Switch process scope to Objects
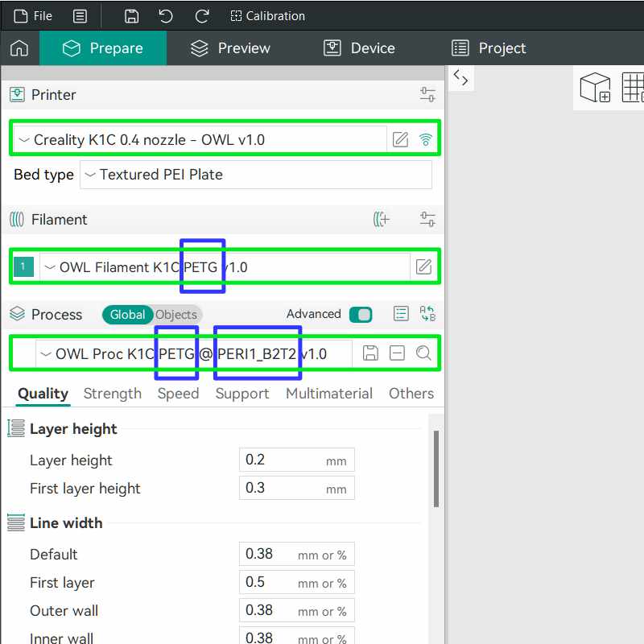 pyautogui.click(x=176, y=315)
